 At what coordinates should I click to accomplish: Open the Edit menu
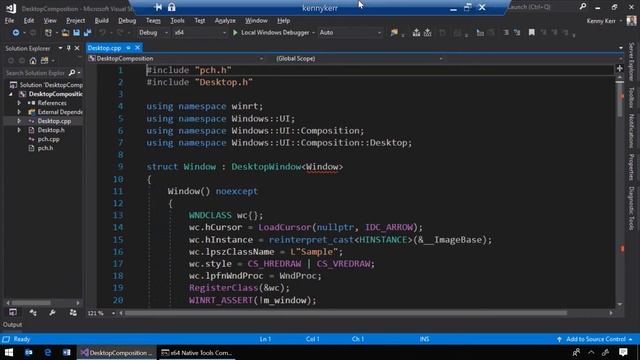[x=29, y=20]
